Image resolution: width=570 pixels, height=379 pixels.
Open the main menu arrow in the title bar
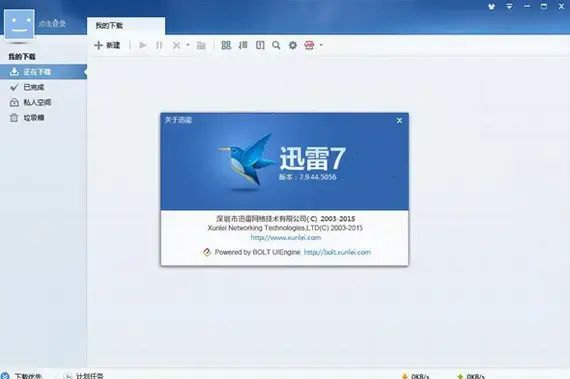pyautogui.click(x=509, y=6)
